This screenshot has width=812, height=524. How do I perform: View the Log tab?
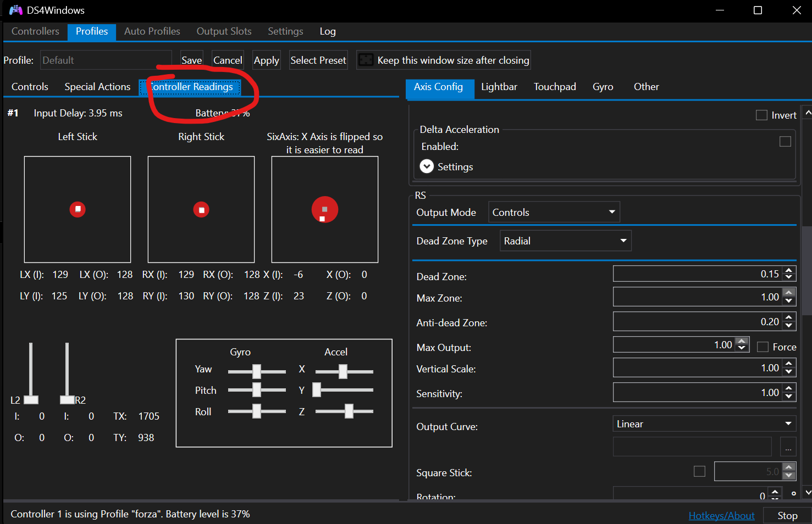pos(328,31)
